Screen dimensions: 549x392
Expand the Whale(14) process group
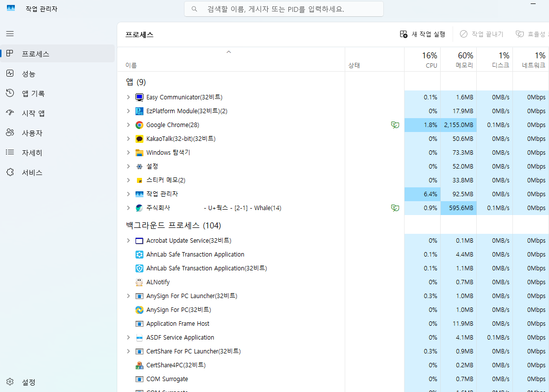tap(128, 208)
